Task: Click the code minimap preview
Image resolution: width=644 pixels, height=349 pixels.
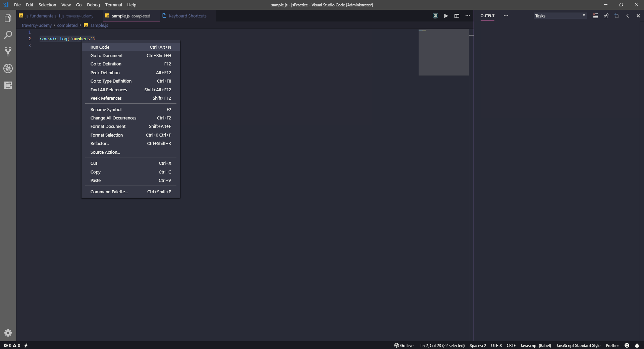Action: point(443,52)
